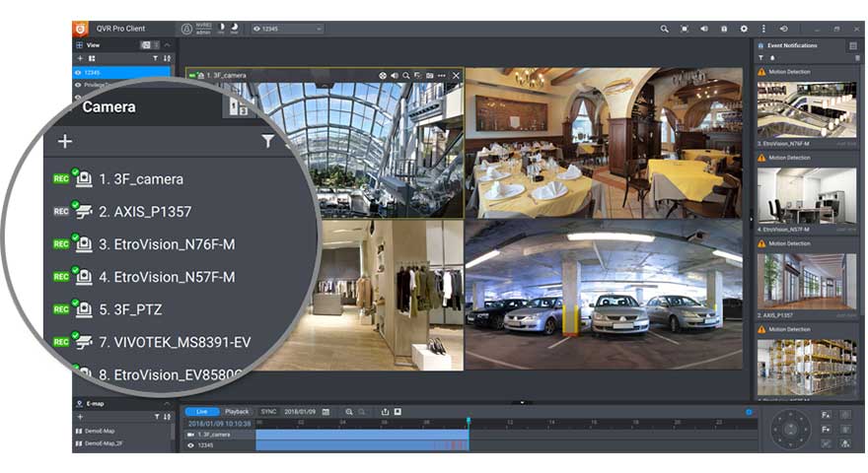868x473 pixels.
Task: Add a new E-map with plus icon
Action: (x=80, y=417)
